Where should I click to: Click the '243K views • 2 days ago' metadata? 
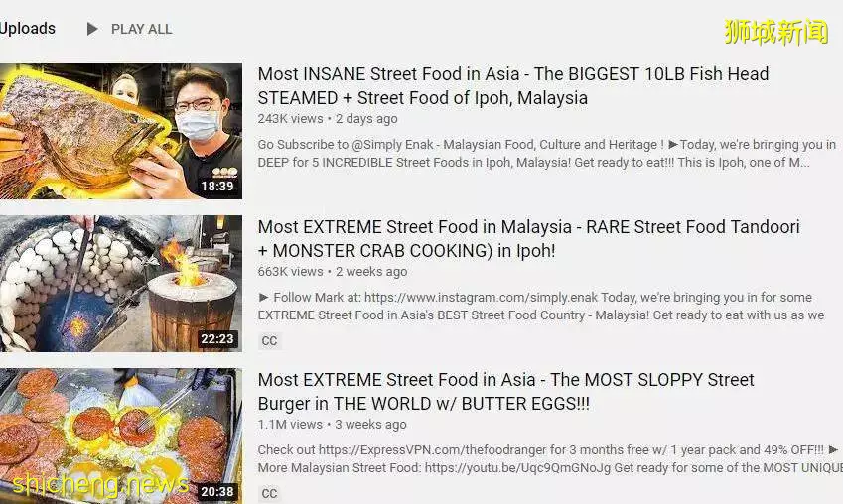[x=328, y=119]
